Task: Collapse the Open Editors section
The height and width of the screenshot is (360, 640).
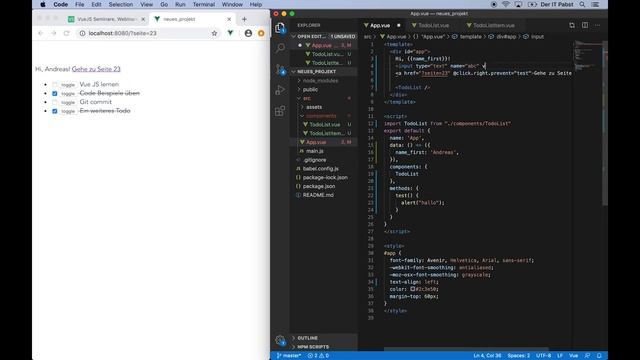Action: [324, 36]
